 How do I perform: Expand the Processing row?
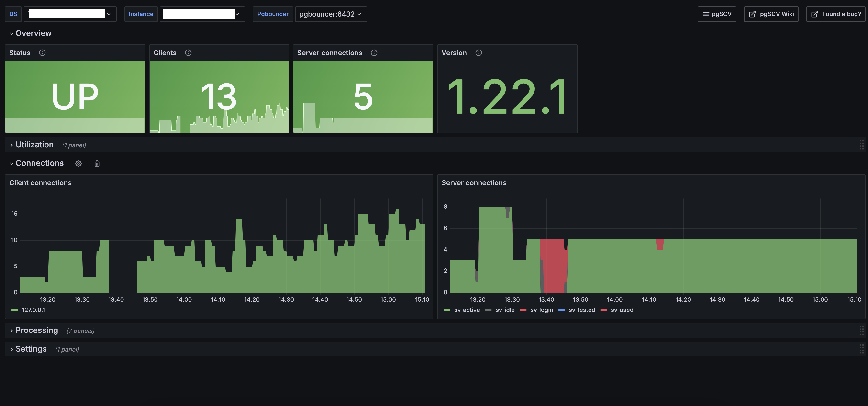36,330
